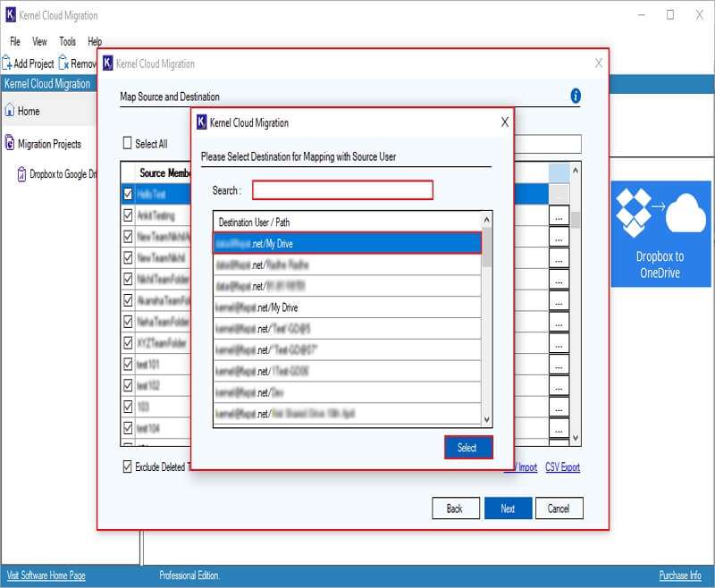Open the CSV Export link

point(563,467)
